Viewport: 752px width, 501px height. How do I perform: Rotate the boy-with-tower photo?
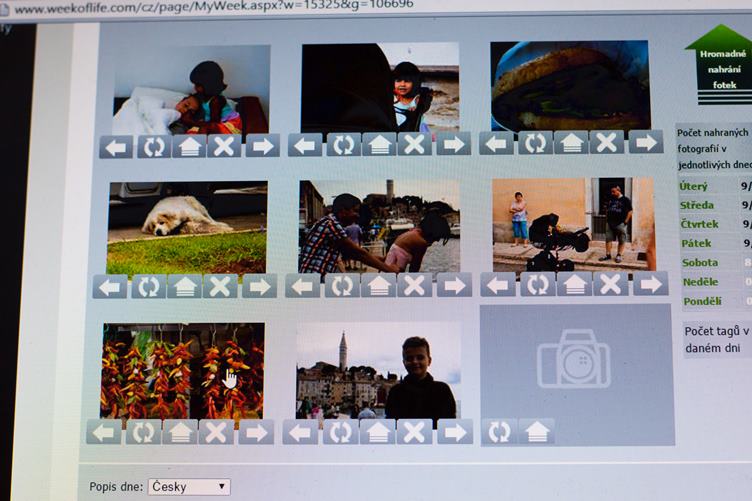point(340,431)
